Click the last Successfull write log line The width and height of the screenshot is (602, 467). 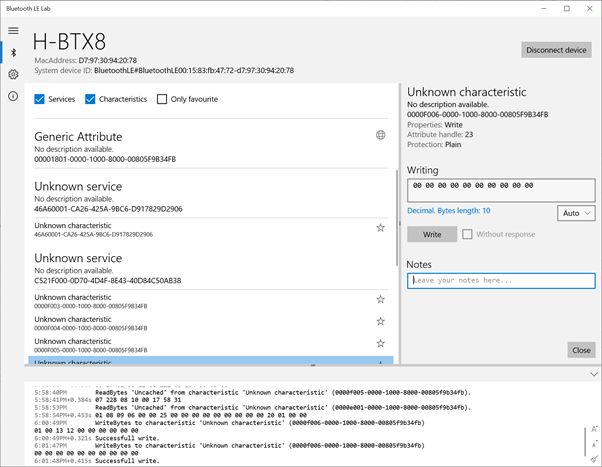pos(127,460)
